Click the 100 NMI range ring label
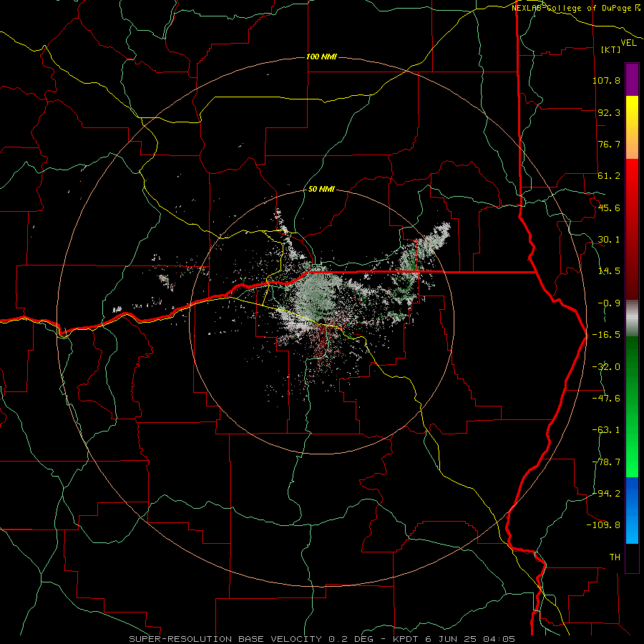 tap(321, 57)
